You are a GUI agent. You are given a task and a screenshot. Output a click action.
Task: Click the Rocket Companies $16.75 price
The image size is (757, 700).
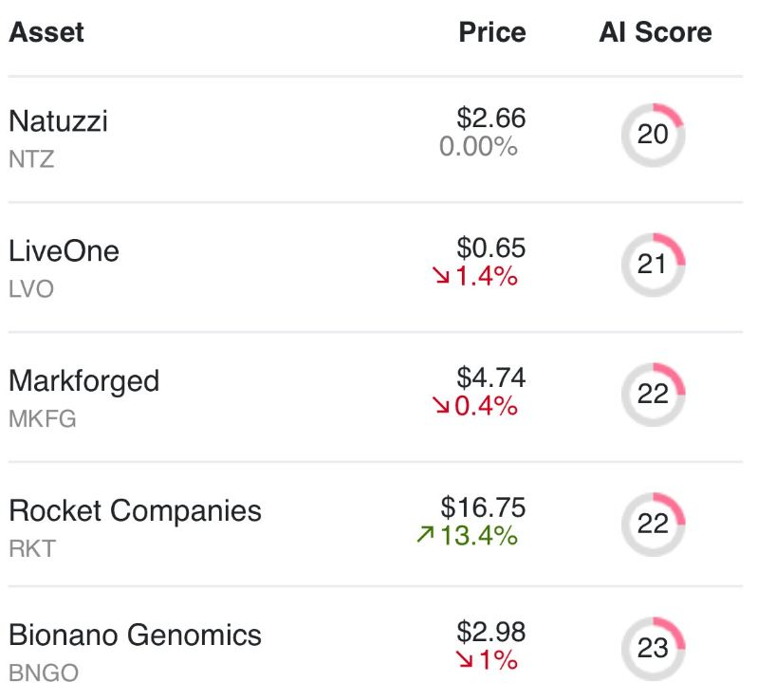pyautogui.click(x=483, y=507)
